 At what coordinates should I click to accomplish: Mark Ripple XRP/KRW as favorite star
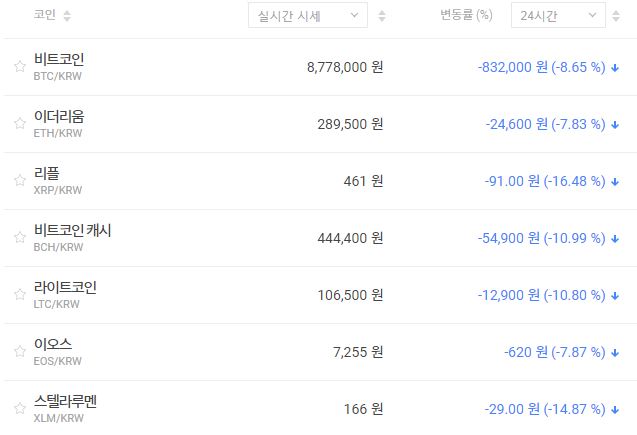click(19, 181)
